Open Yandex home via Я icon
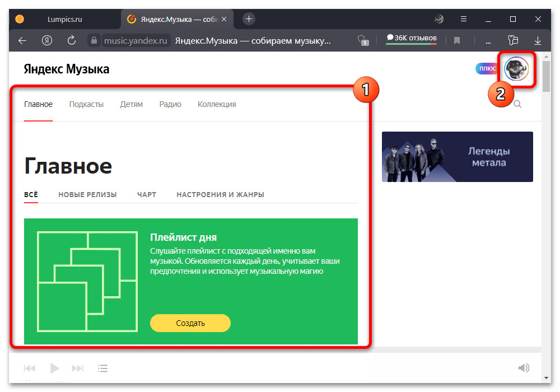Screen dimensions: 560x392 pos(47,40)
